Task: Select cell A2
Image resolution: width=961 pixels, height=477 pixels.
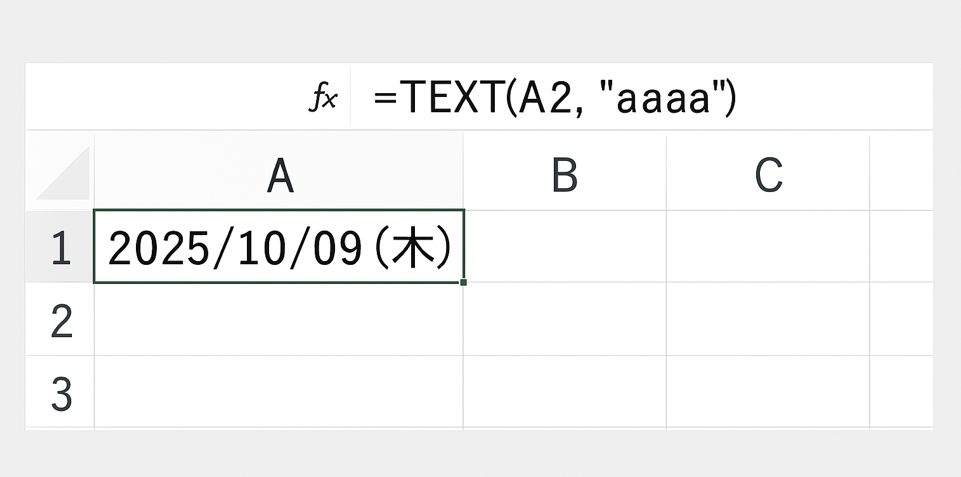Action: pyautogui.click(x=279, y=320)
